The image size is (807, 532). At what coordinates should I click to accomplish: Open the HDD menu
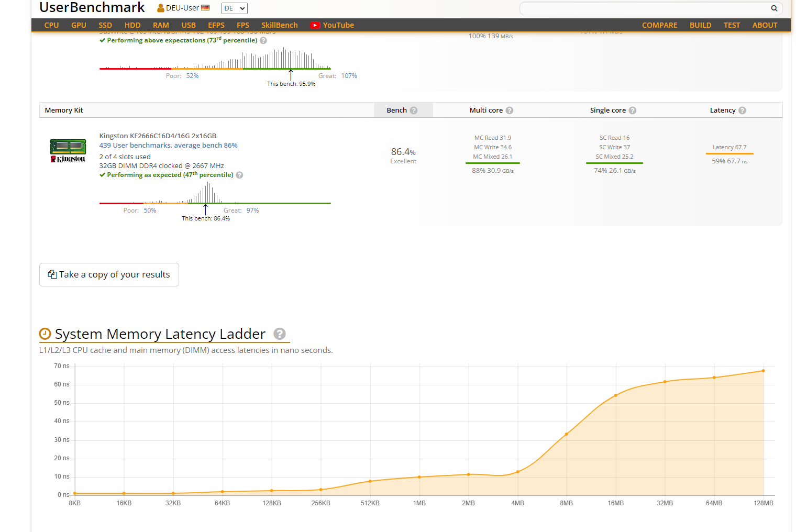132,25
